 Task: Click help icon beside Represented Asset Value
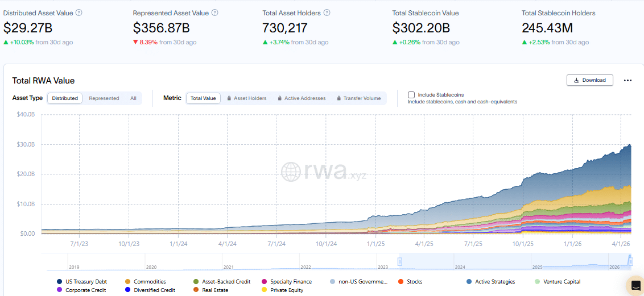(x=215, y=12)
